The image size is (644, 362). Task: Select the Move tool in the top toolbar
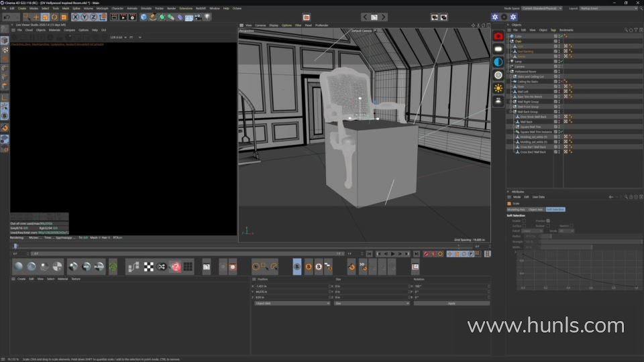[36, 17]
